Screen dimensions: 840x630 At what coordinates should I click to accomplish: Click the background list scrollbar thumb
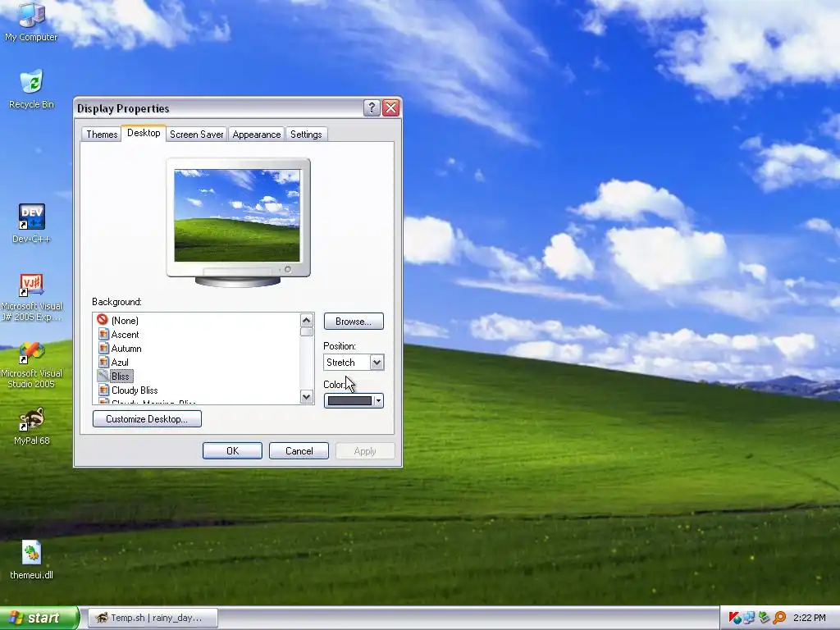pyautogui.click(x=307, y=332)
